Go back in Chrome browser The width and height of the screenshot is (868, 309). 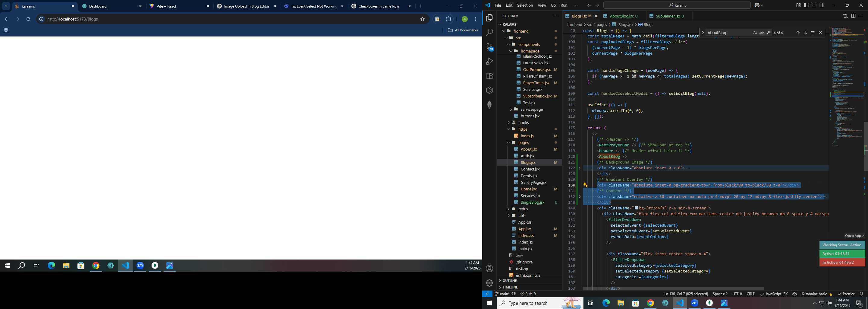click(7, 19)
